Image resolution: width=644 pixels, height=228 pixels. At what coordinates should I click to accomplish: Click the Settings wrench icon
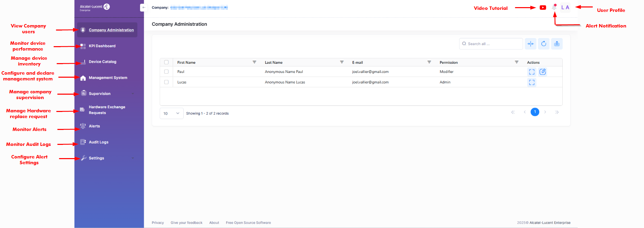(84, 158)
